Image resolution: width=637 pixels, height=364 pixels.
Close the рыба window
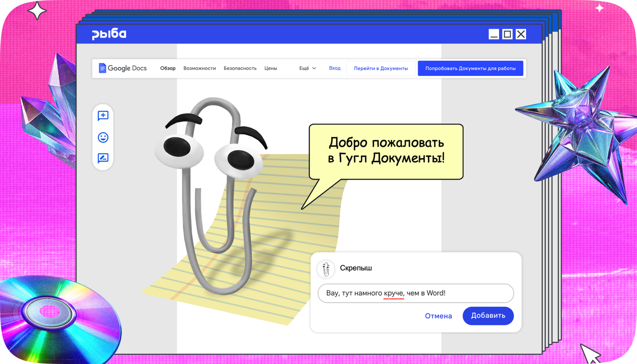click(521, 34)
